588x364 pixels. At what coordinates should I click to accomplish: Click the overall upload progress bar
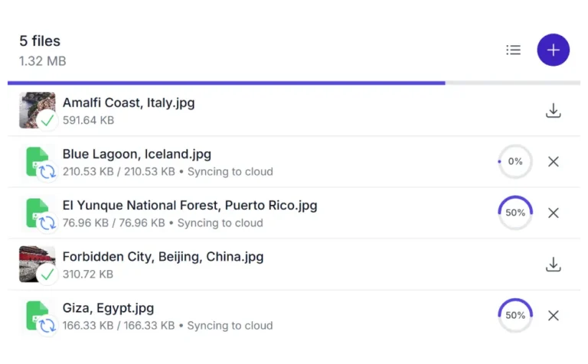point(294,83)
